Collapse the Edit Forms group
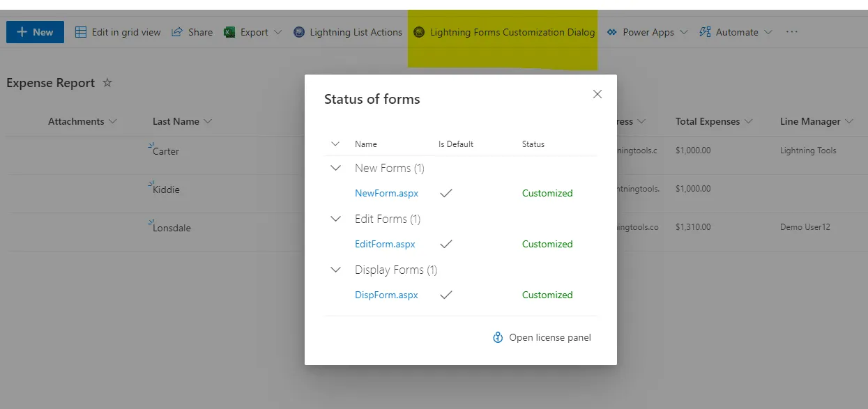Viewport: 868px width, 409px height. pyautogui.click(x=335, y=219)
